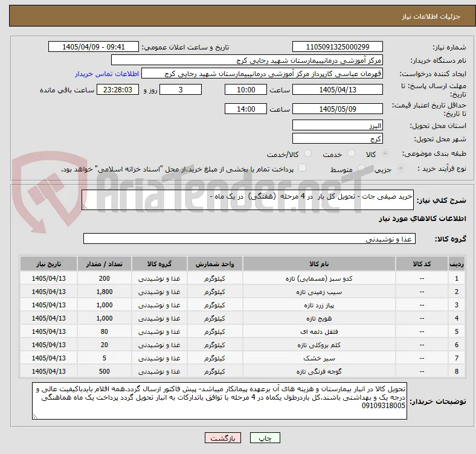Click the کد کالا column header
This screenshot has width=476, height=454.
(422, 264)
